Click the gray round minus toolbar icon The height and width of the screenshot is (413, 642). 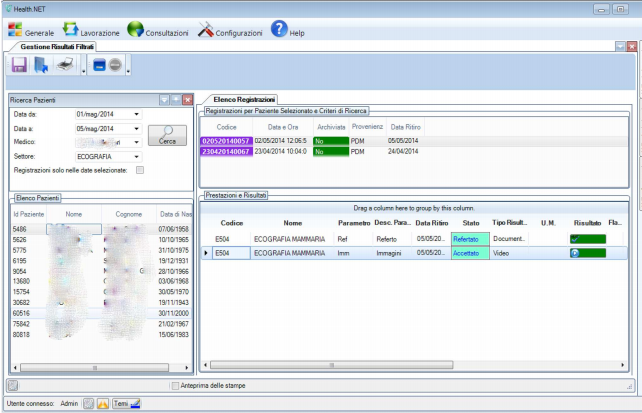pos(115,66)
